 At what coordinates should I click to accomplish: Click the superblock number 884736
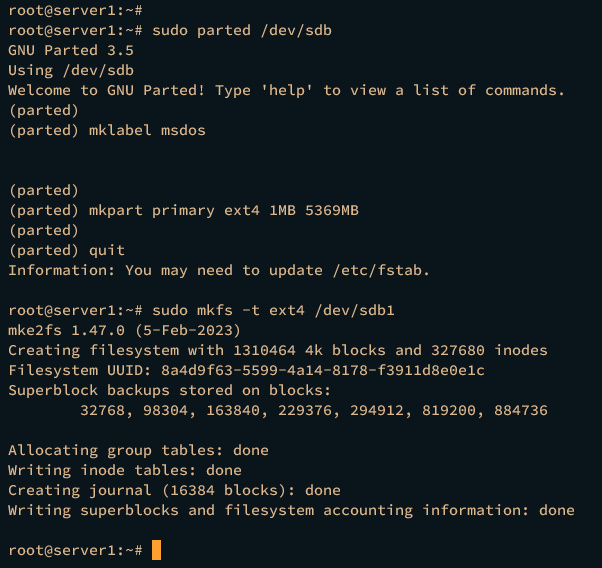pos(516,410)
